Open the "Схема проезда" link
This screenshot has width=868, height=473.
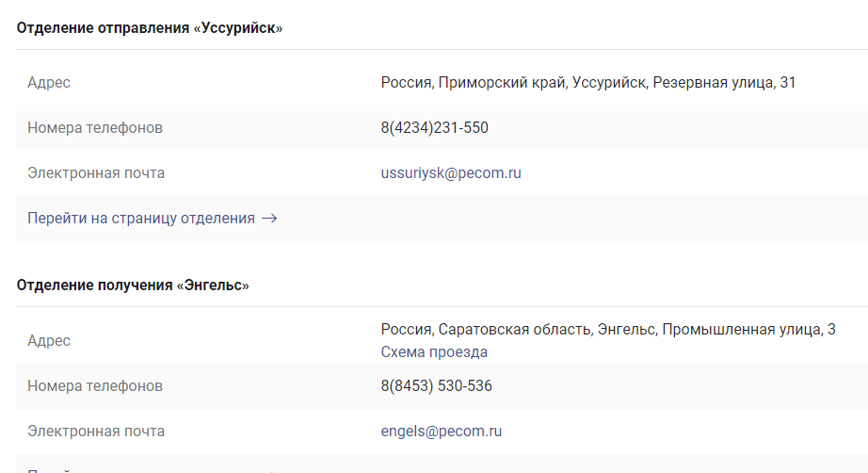click(x=434, y=352)
